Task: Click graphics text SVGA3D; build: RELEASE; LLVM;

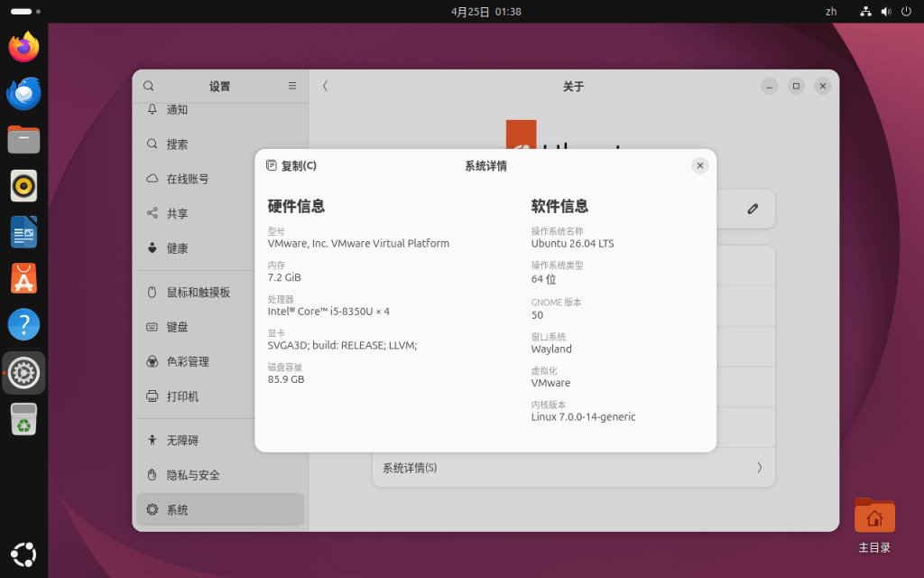Action: [342, 346]
